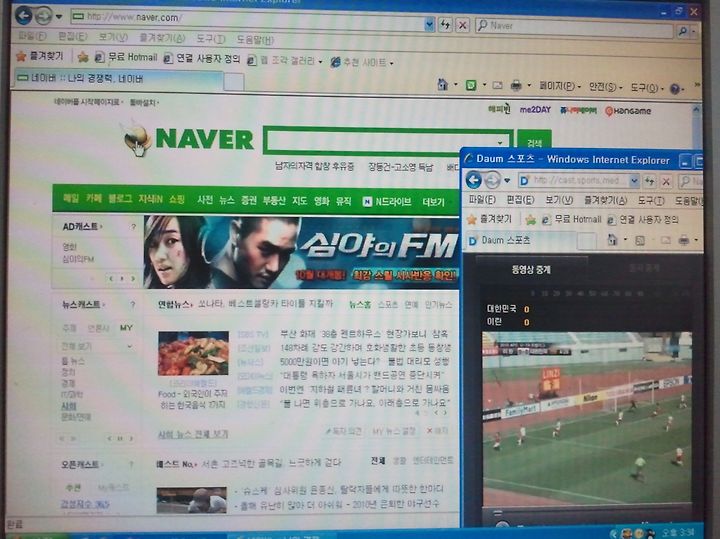720x539 pixels.
Task: Open 편집(E) menu in Daum sports window
Action: point(520,200)
